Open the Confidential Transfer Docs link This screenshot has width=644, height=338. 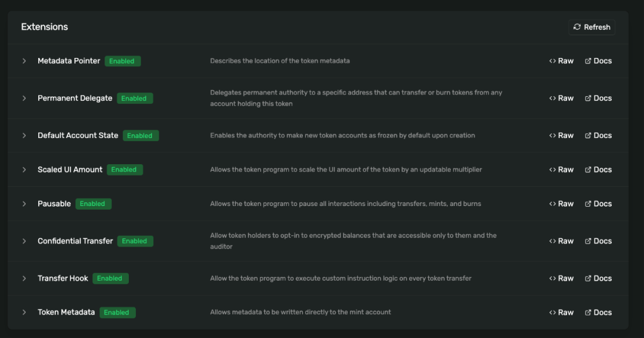click(x=598, y=241)
